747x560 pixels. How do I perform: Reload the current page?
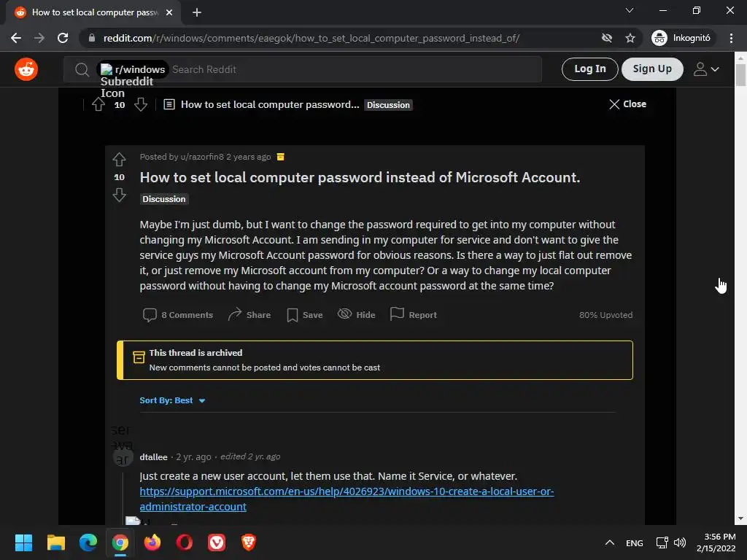pos(63,38)
